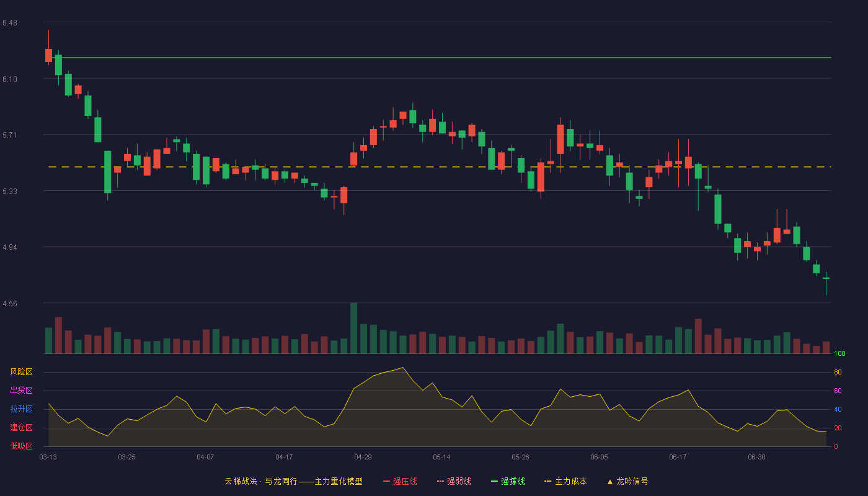The image size is (868, 496).
Task: Toggle the 龙吟信号 legend item
Action: (627, 481)
